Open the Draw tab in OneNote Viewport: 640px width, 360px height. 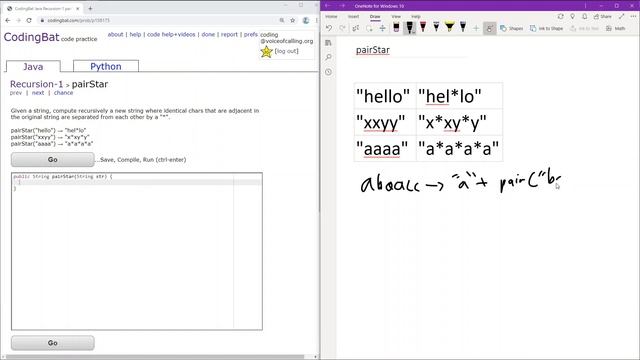click(375, 16)
